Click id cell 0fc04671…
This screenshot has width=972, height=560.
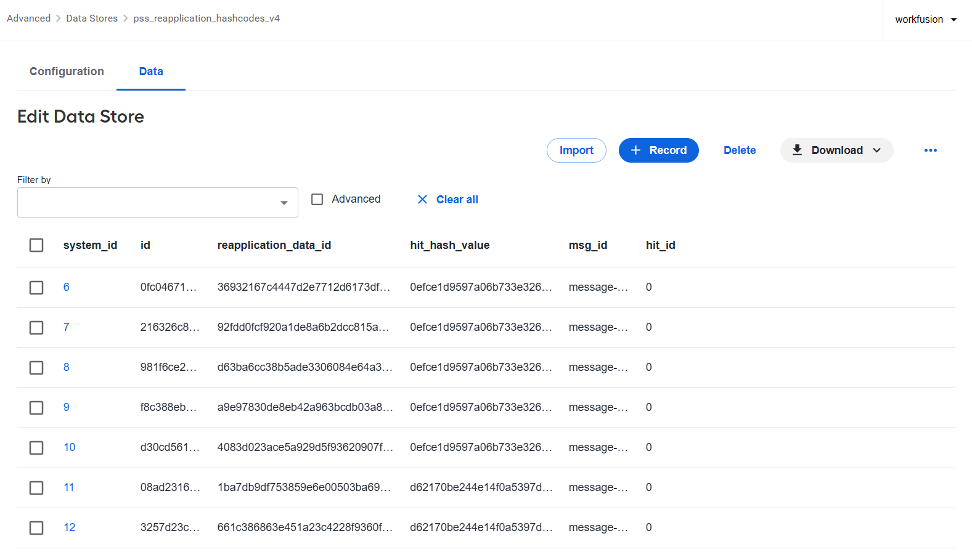(x=168, y=287)
